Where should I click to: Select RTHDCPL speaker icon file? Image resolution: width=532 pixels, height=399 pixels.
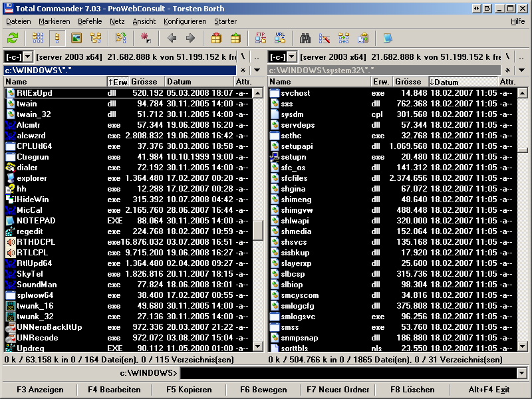11,242
